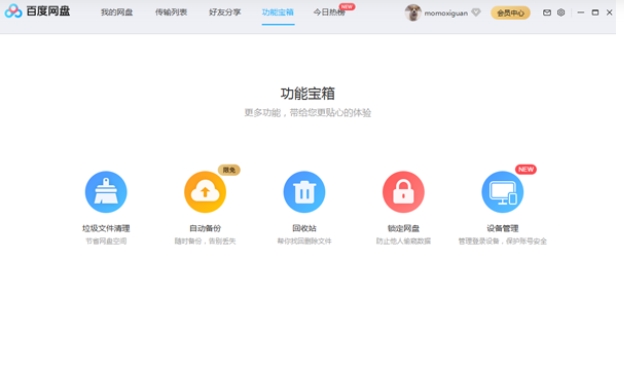
Task: Open the mail envelope icon
Action: [x=547, y=13]
